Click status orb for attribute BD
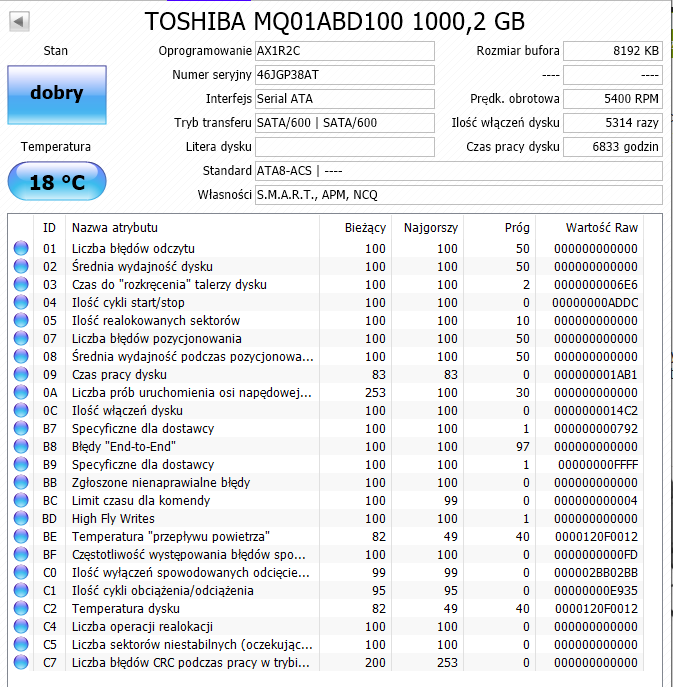 (x=21, y=518)
